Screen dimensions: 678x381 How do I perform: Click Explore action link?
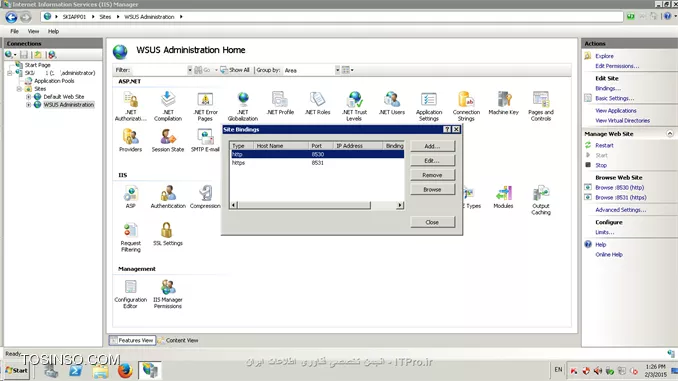tap(604, 56)
